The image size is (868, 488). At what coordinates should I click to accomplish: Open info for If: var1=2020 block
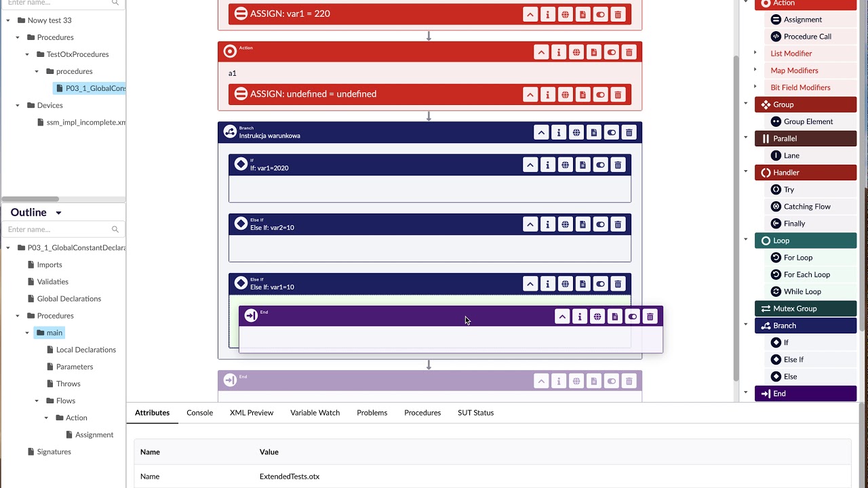547,165
